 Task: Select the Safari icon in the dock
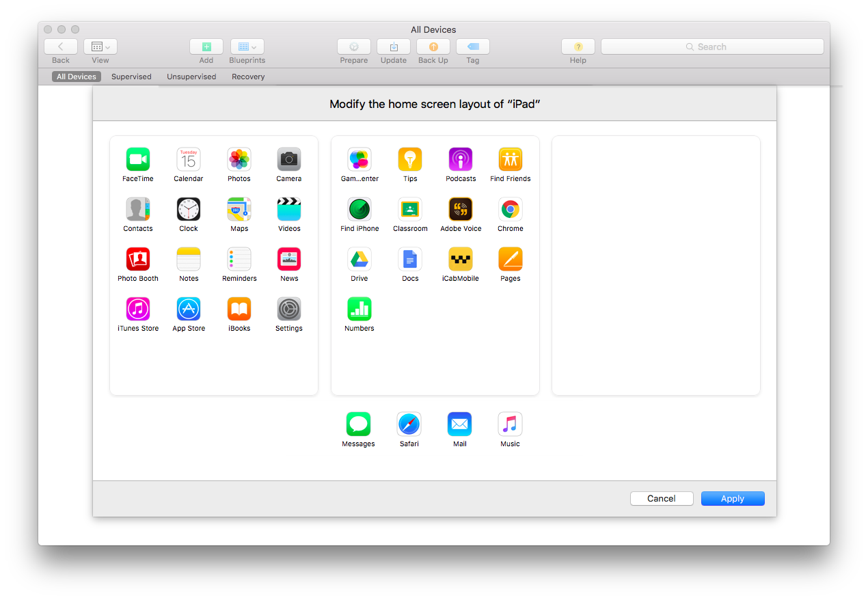click(409, 424)
